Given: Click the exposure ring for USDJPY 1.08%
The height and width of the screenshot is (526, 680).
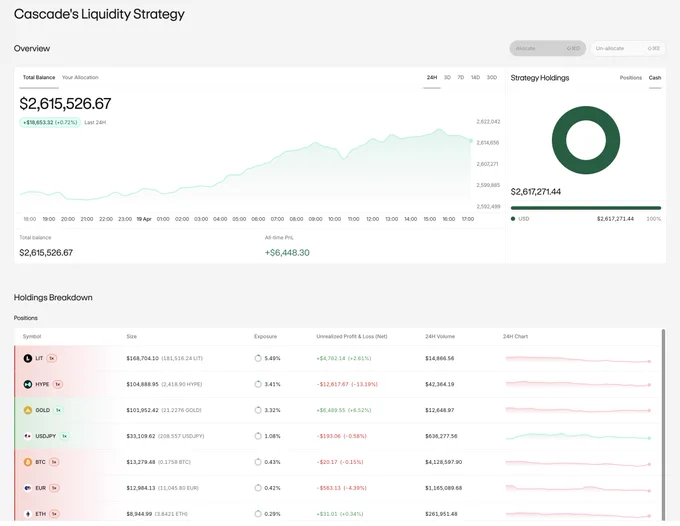Looking at the screenshot, I should [x=258, y=436].
